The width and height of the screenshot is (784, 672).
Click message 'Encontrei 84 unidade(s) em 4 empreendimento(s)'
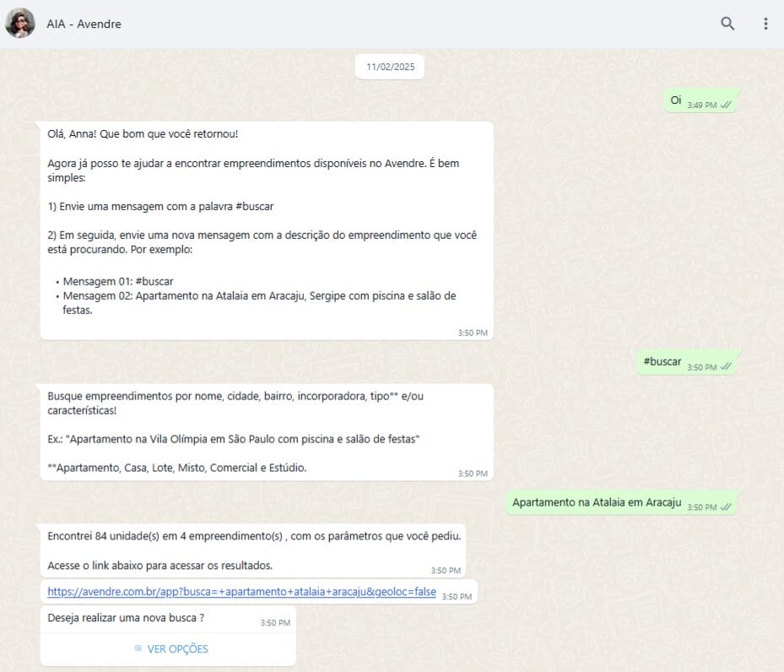coord(254,536)
